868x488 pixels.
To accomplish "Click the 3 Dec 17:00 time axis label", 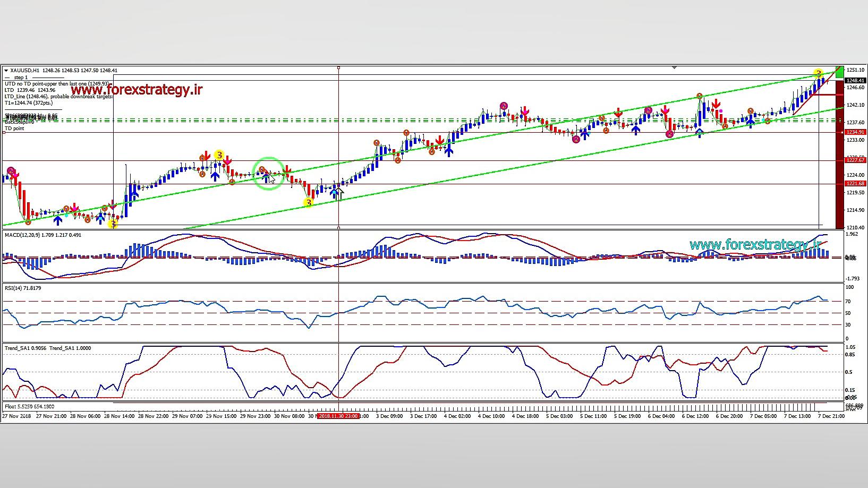I will tap(423, 416).
